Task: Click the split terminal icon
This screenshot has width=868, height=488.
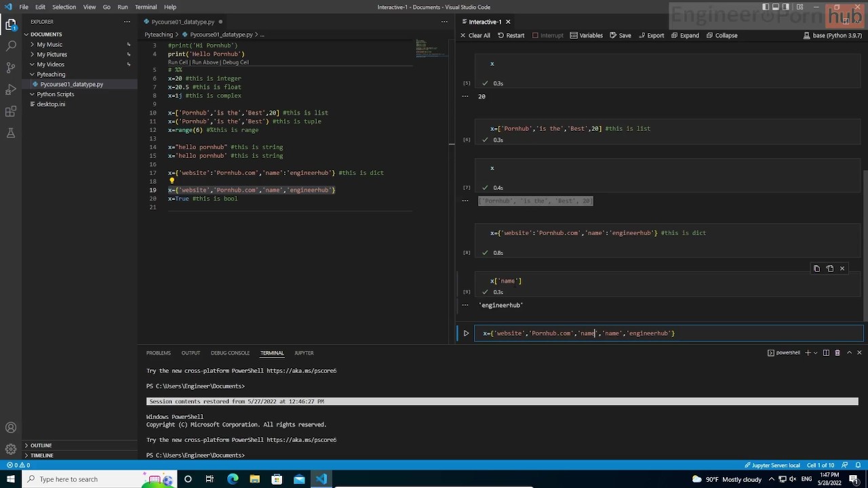Action: (826, 352)
